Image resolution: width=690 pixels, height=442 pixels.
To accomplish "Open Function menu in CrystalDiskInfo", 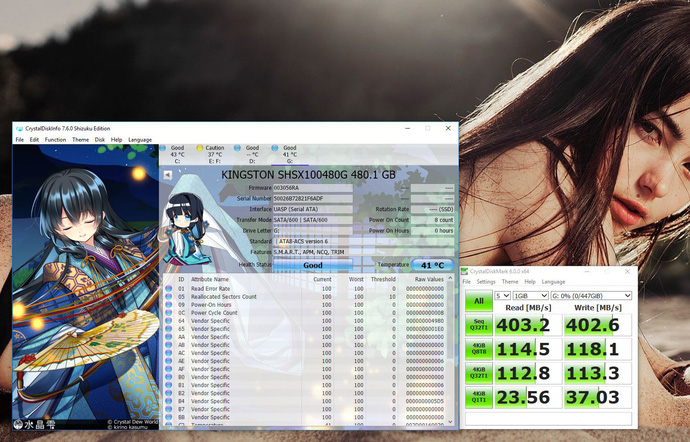I will pos(55,140).
